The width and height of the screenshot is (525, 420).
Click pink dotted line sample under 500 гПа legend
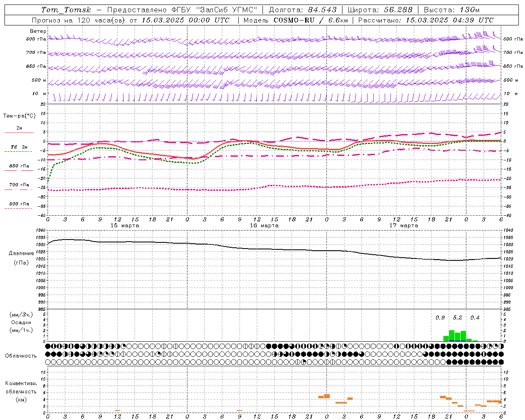click(18, 208)
